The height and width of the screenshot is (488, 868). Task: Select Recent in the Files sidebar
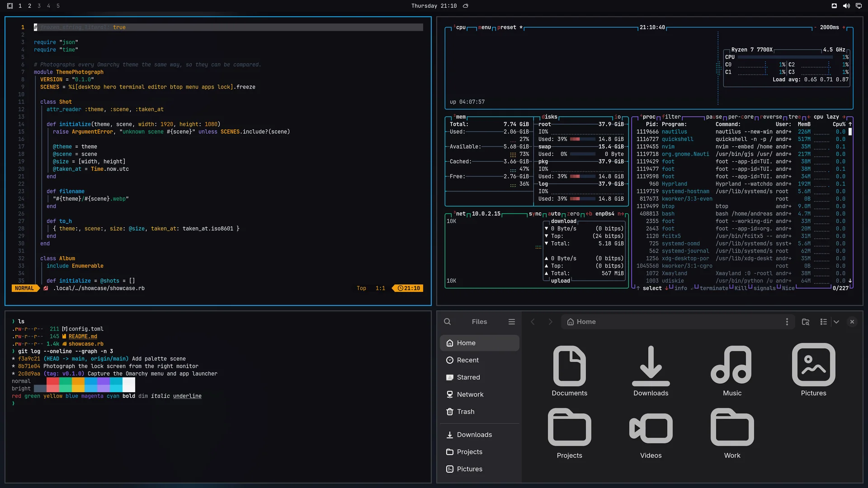479,360
